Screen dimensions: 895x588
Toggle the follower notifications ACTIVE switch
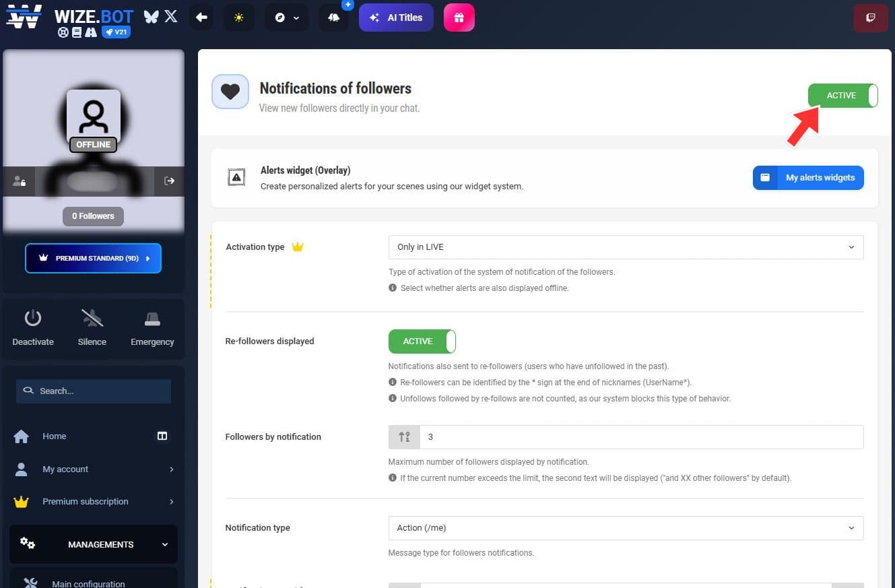[x=842, y=96]
